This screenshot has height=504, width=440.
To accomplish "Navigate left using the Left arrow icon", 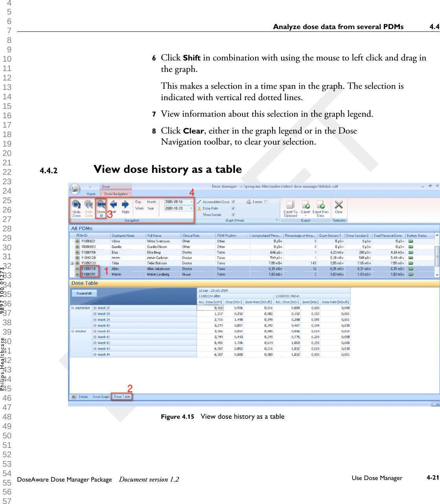I will pyautogui.click(x=114, y=204).
